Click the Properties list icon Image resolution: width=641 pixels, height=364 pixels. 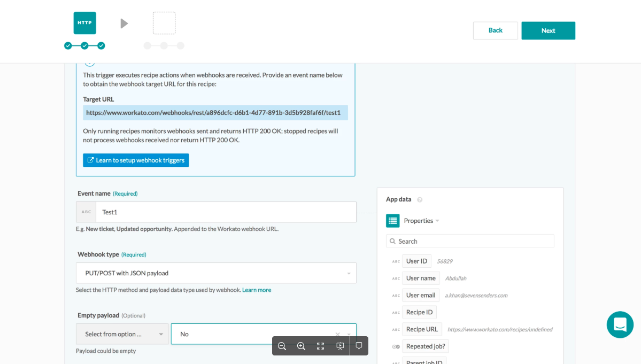coord(393,221)
